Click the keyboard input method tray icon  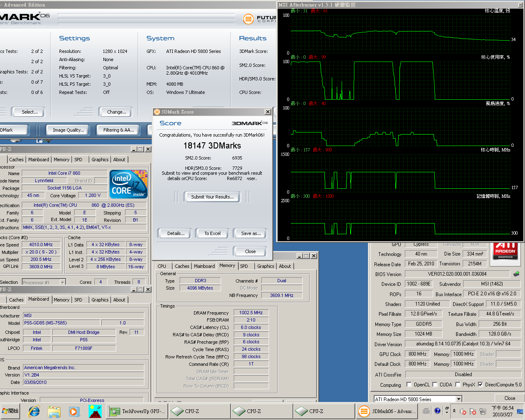[x=427, y=411]
